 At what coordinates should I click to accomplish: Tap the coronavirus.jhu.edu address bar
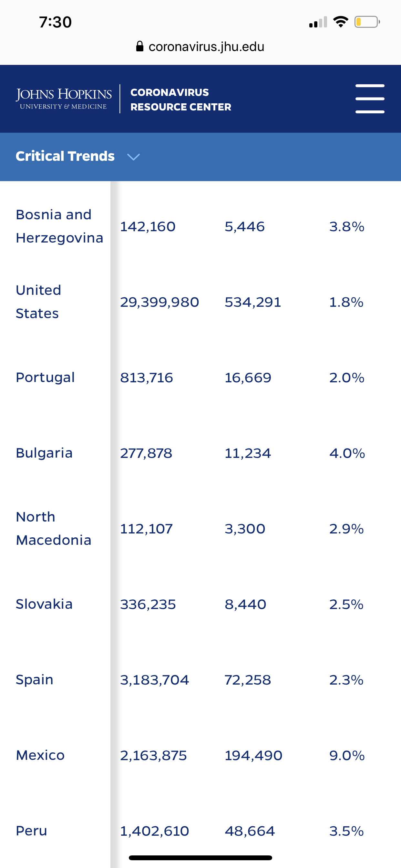(206, 46)
